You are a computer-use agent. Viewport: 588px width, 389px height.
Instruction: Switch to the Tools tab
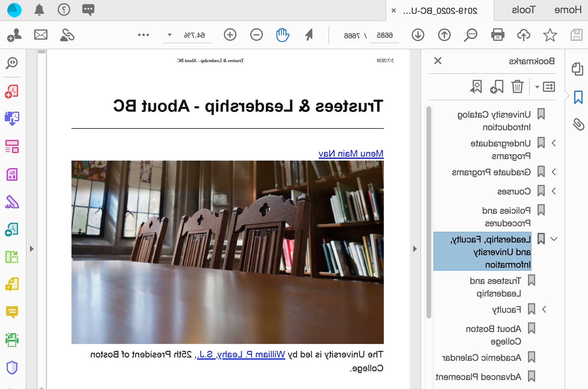(x=523, y=10)
